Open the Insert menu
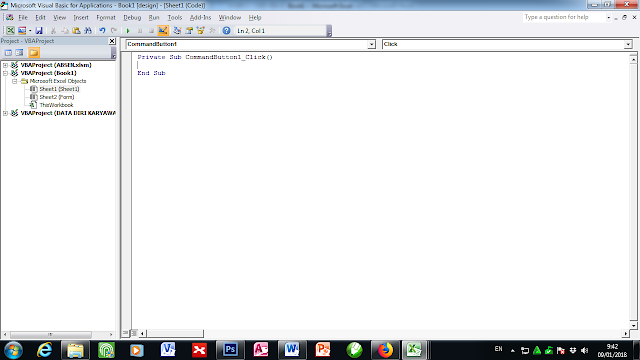640x360 pixels. [81, 18]
